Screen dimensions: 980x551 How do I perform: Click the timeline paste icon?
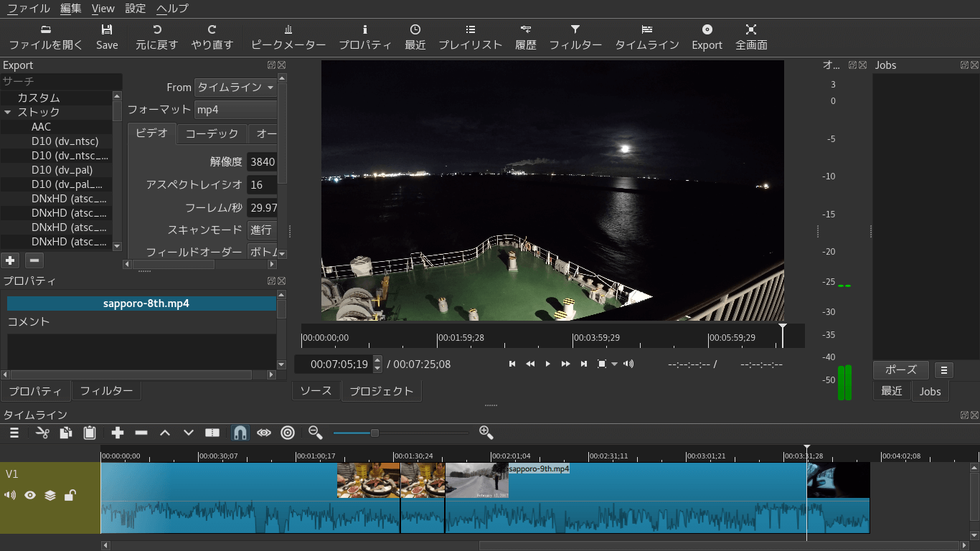[x=90, y=433]
